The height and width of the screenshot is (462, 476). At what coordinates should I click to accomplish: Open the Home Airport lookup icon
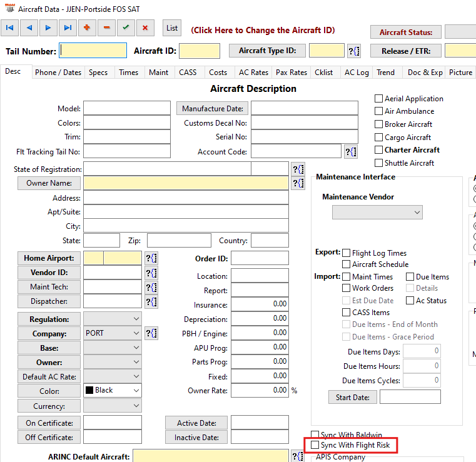coord(151,258)
